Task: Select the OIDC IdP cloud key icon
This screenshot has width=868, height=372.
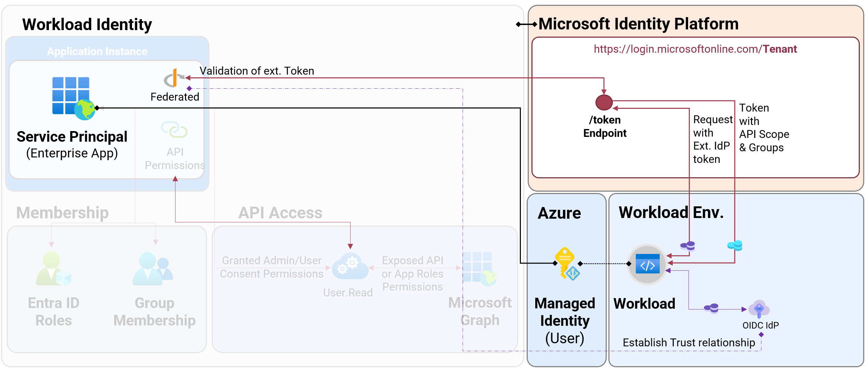Action: coord(759,309)
